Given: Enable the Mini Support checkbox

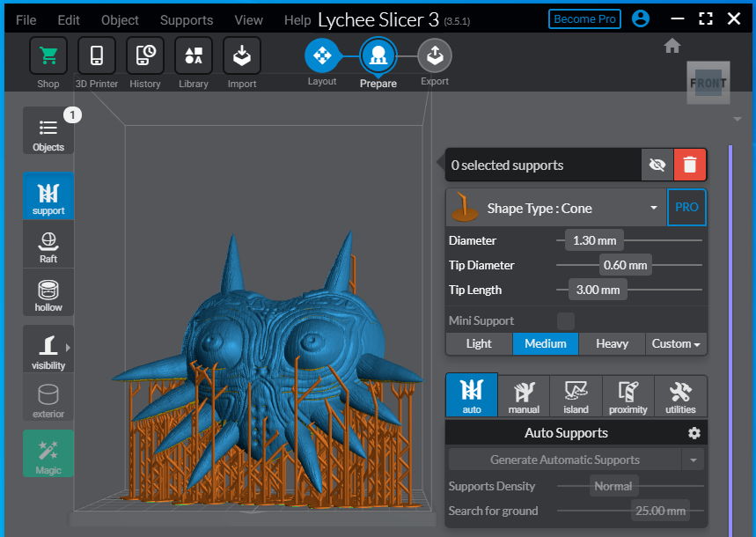Looking at the screenshot, I should pos(566,320).
